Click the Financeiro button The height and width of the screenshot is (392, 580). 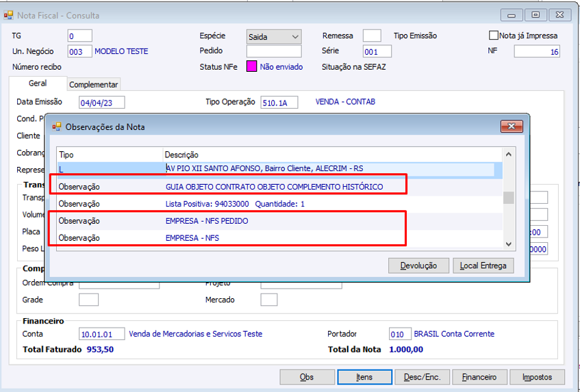point(479,377)
